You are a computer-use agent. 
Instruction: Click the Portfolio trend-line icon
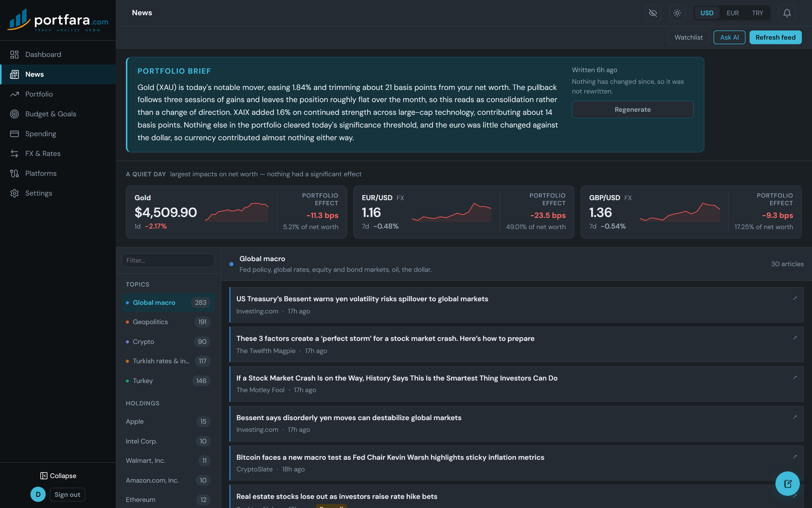click(14, 94)
